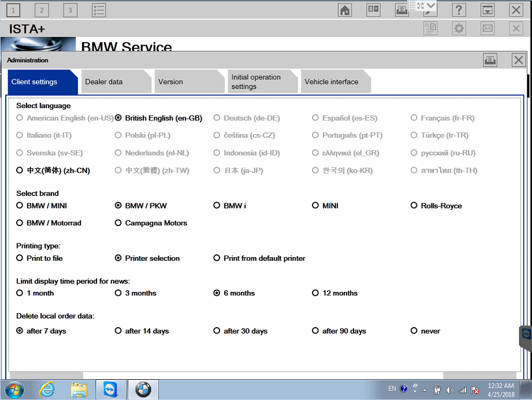Click the minimize-to-tray window icon in top bar
532x400 pixels.
click(488, 10)
